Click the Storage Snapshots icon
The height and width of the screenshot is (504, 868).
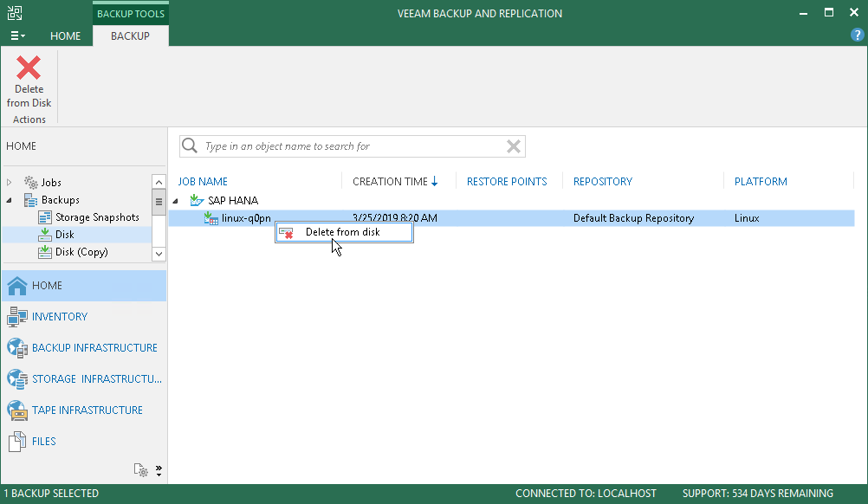click(x=45, y=217)
